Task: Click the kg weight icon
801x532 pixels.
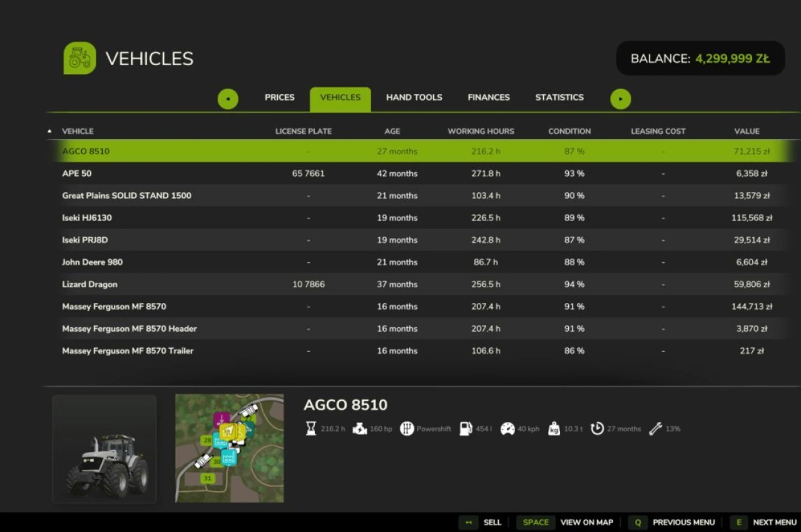Action: tap(554, 429)
